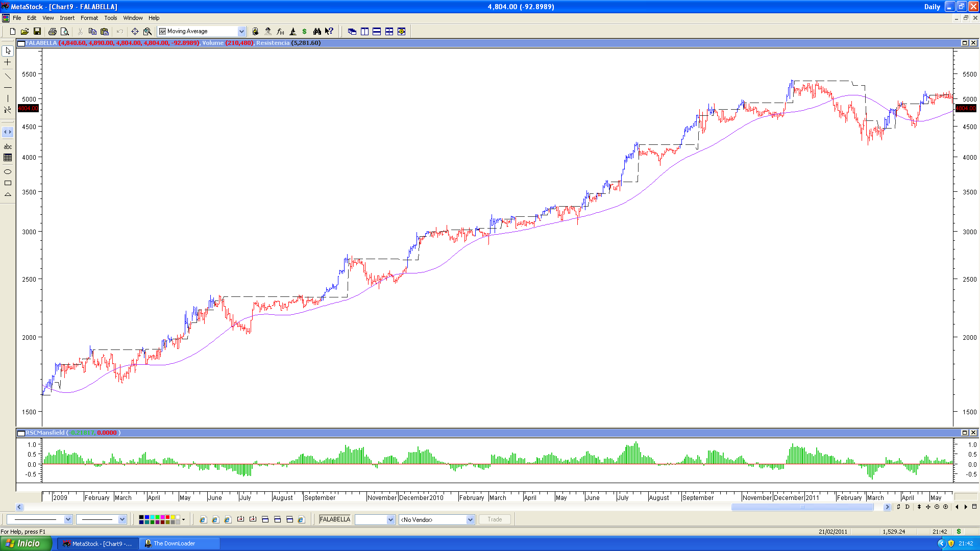
Task: Save the chart with floppy icon
Action: (37, 32)
